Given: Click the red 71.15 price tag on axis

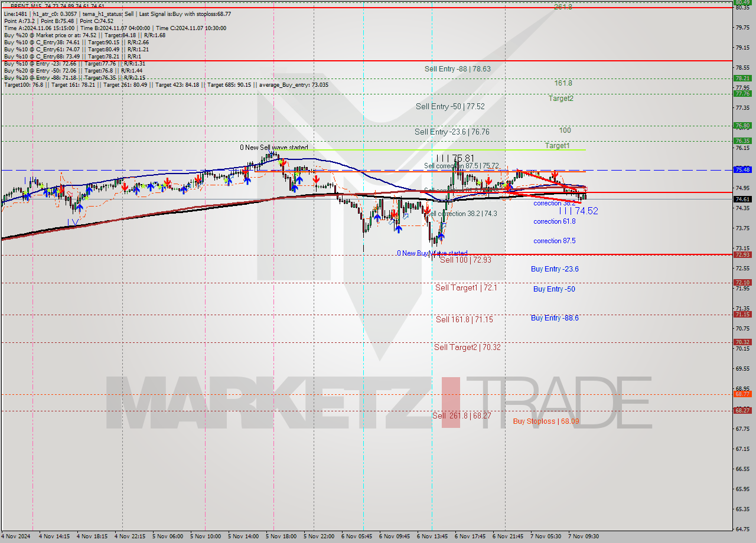Looking at the screenshot, I should pos(742,315).
